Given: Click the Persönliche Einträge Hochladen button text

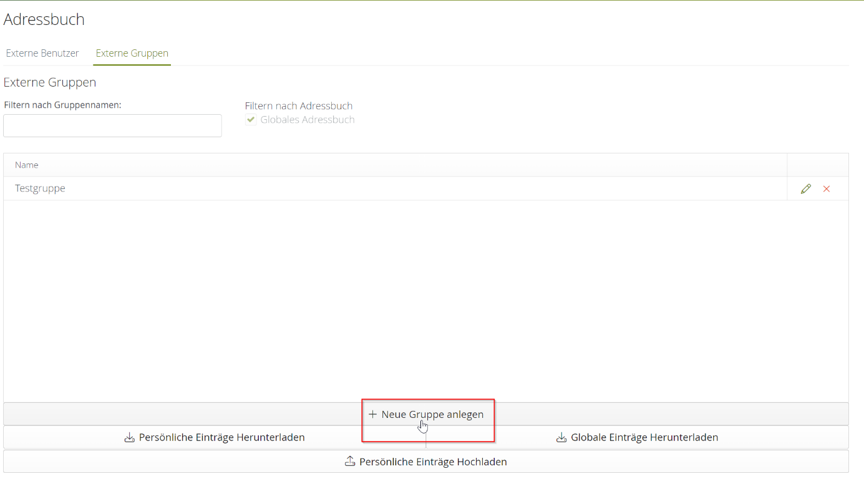Looking at the screenshot, I should [433, 462].
